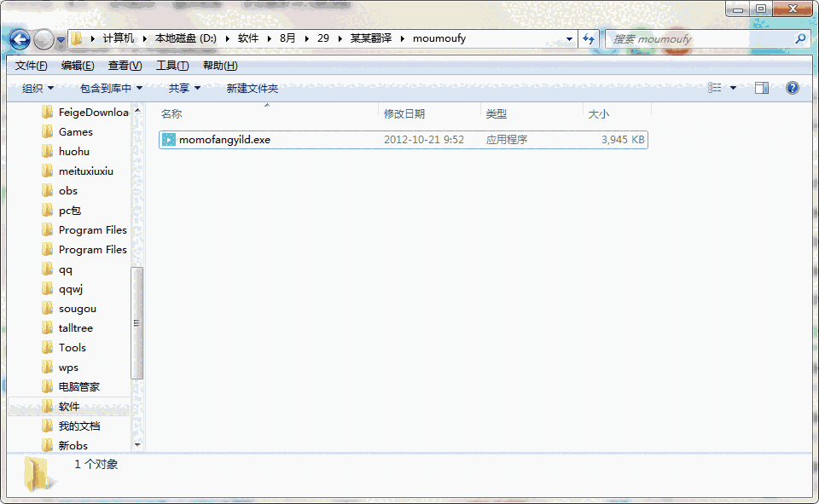
Task: Open the change view dropdown arrow
Action: click(x=734, y=87)
